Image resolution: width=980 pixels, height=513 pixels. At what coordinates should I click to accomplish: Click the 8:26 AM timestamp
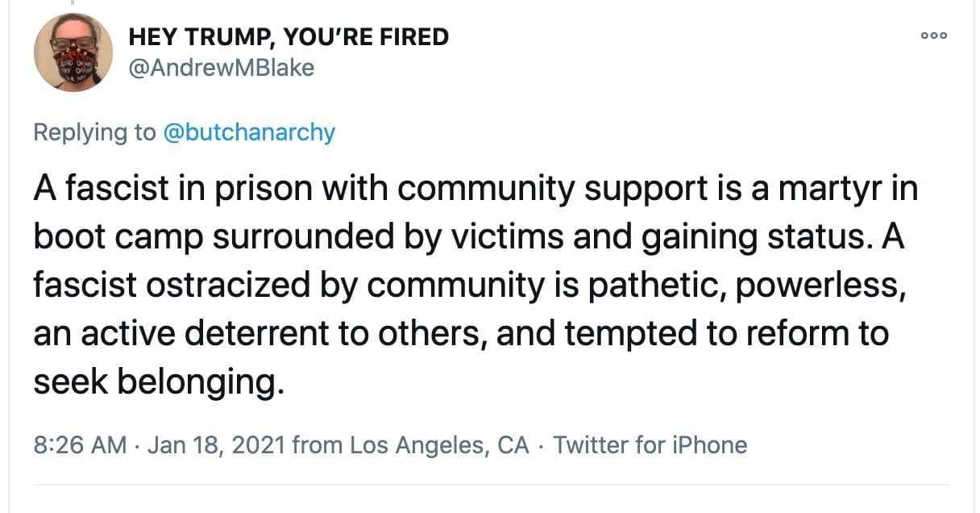(x=79, y=444)
